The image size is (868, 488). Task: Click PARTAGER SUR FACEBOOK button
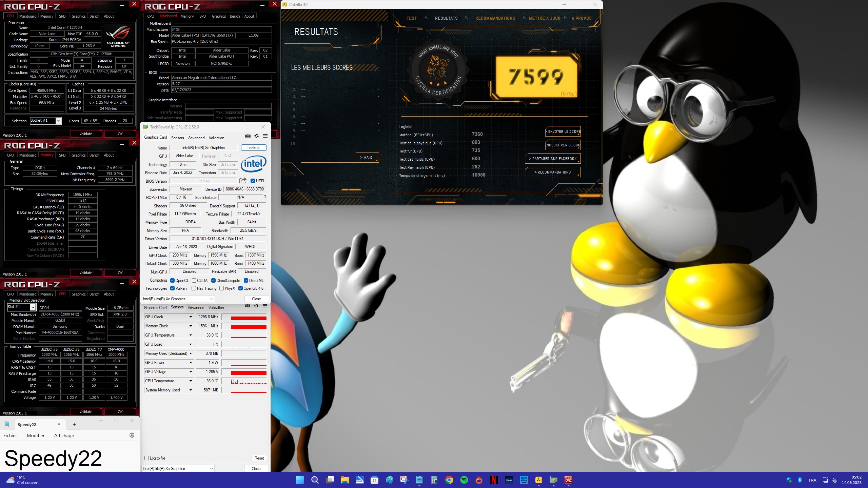553,159
